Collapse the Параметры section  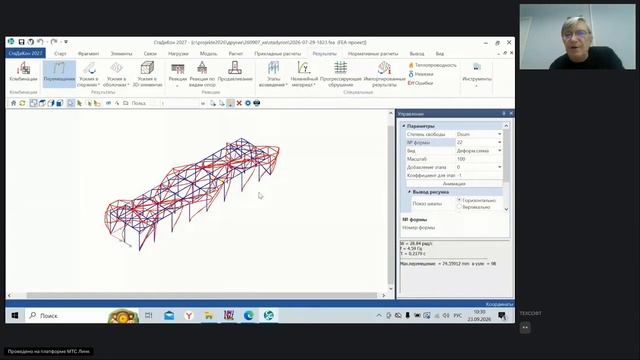point(404,126)
